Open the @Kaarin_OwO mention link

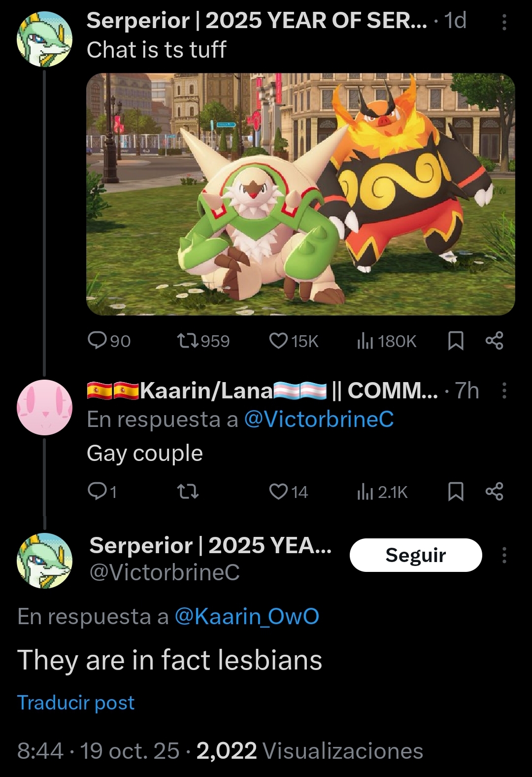(x=247, y=616)
